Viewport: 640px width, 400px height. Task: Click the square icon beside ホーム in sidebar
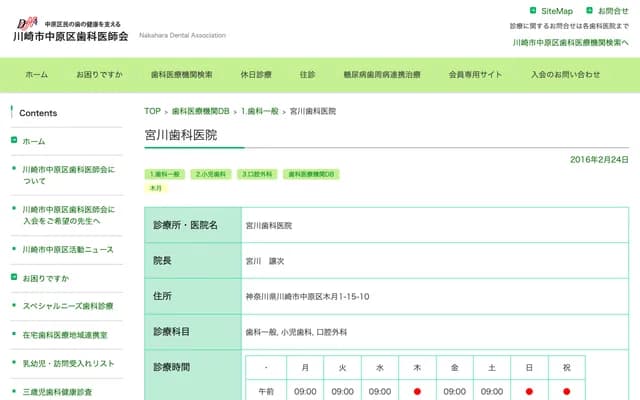pos(14,142)
